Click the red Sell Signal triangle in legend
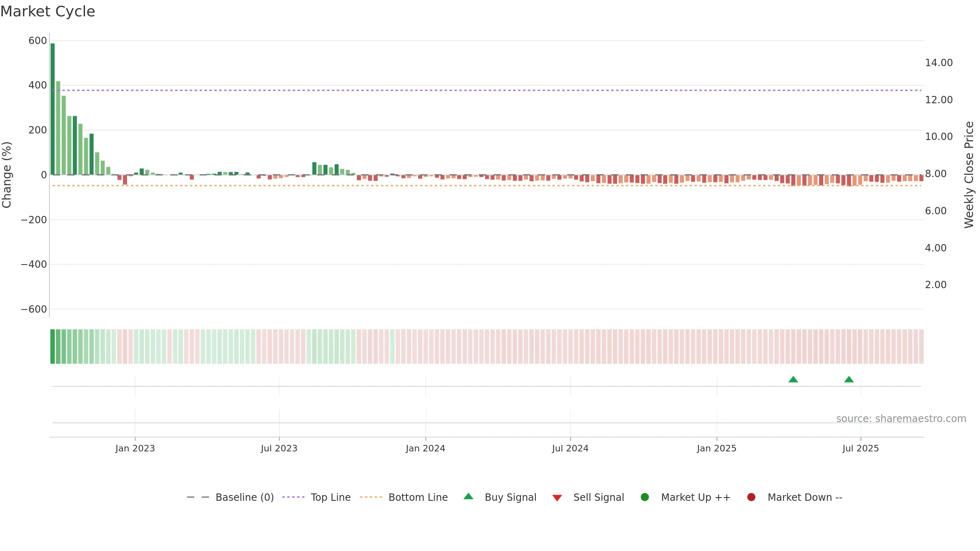Image resolution: width=980 pixels, height=551 pixels. click(x=557, y=498)
